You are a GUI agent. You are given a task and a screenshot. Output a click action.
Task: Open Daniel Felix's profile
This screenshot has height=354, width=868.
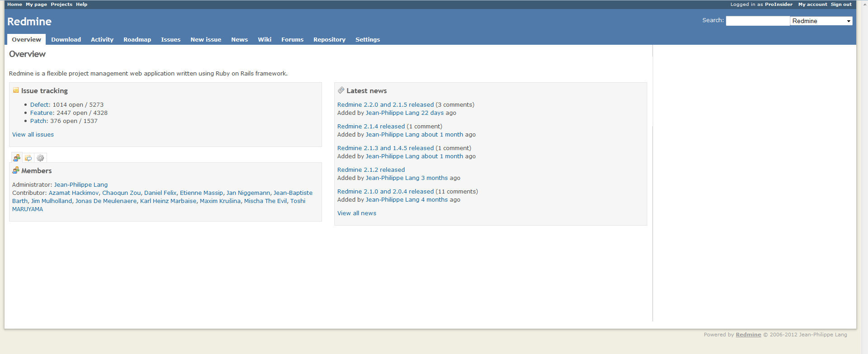point(160,193)
